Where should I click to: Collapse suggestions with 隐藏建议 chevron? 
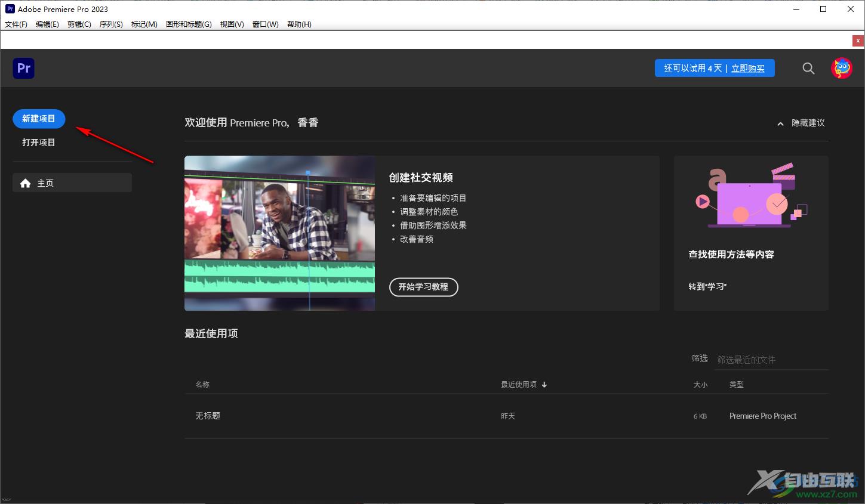tap(780, 123)
